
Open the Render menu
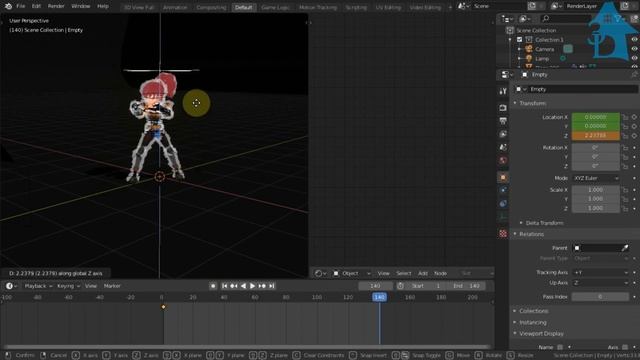click(56, 6)
